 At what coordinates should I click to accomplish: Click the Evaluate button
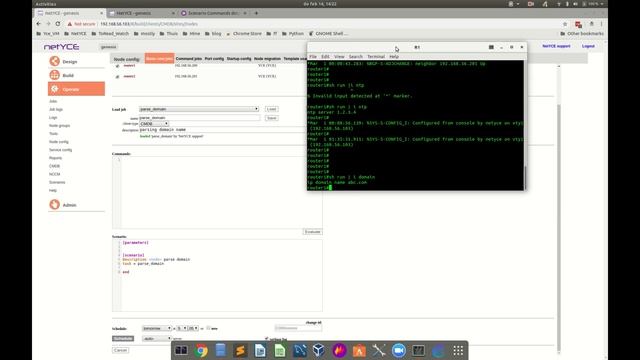(313, 232)
